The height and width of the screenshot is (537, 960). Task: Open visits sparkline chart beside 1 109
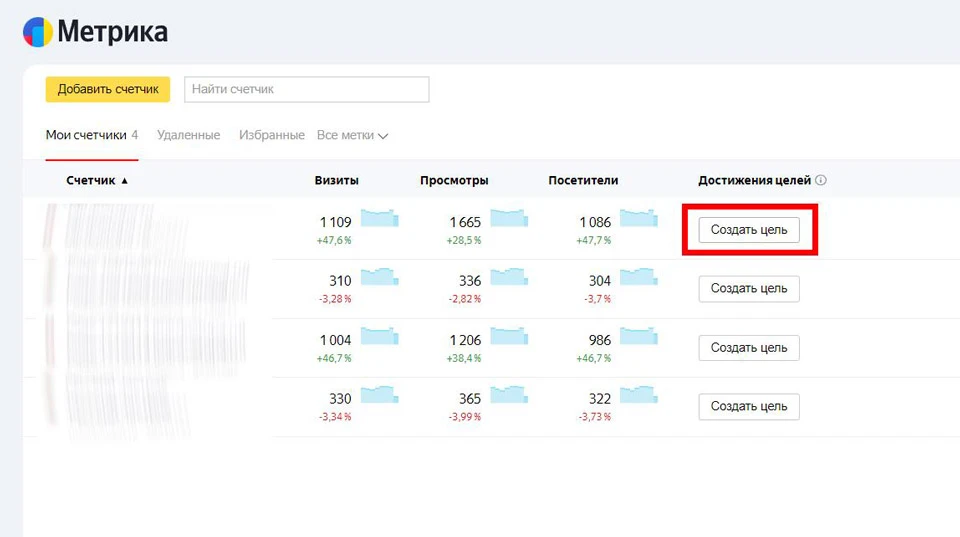380,218
